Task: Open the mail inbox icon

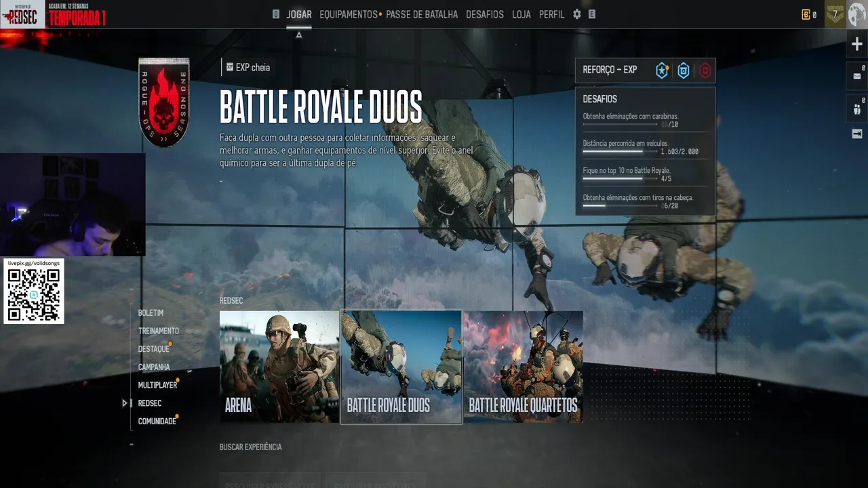Action: pos(857,76)
